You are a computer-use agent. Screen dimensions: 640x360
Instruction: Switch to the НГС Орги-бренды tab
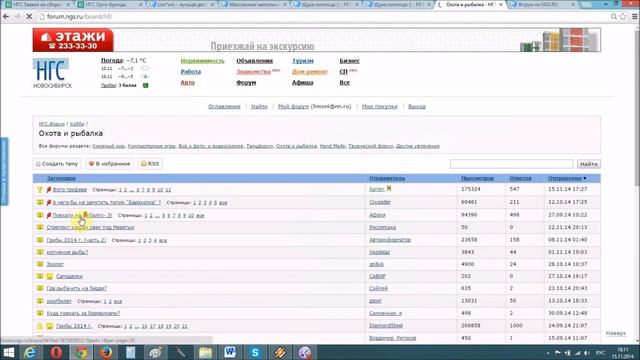tap(109, 4)
